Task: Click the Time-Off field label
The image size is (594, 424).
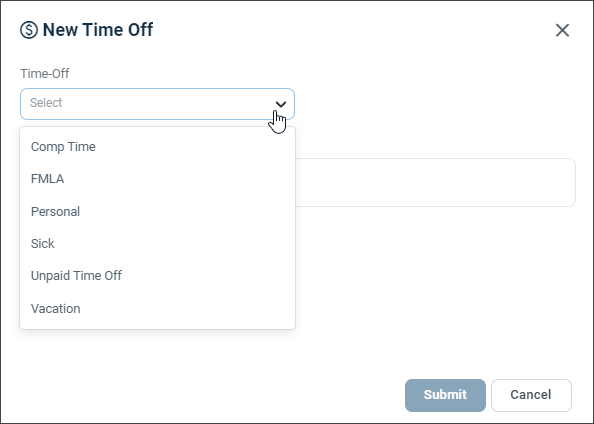Action: point(44,74)
